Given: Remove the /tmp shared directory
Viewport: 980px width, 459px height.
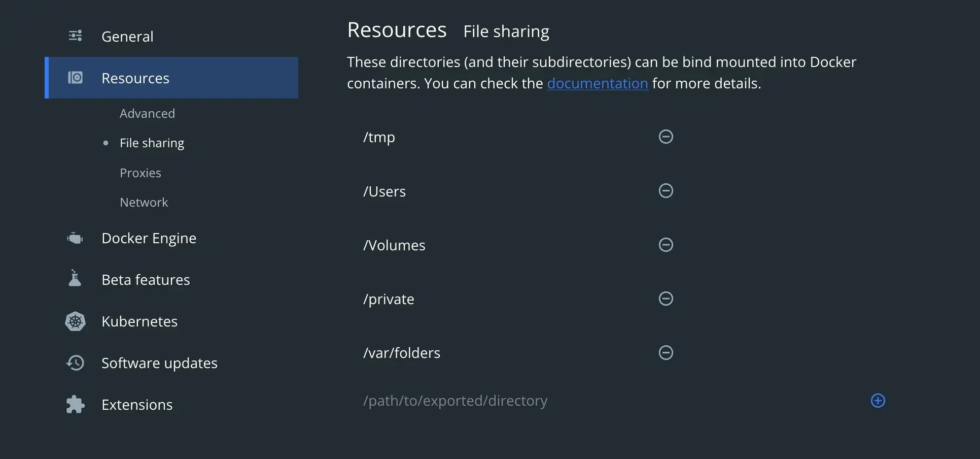Looking at the screenshot, I should pos(666,136).
